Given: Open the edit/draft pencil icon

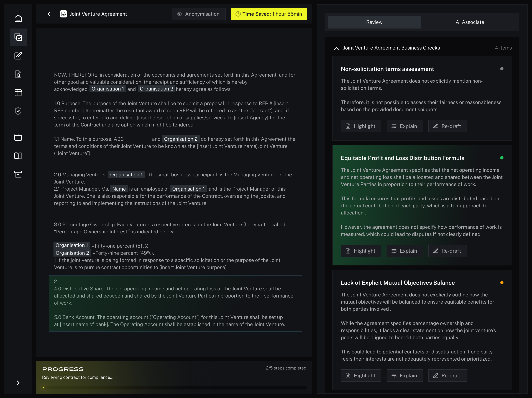Looking at the screenshot, I should [x=18, y=56].
